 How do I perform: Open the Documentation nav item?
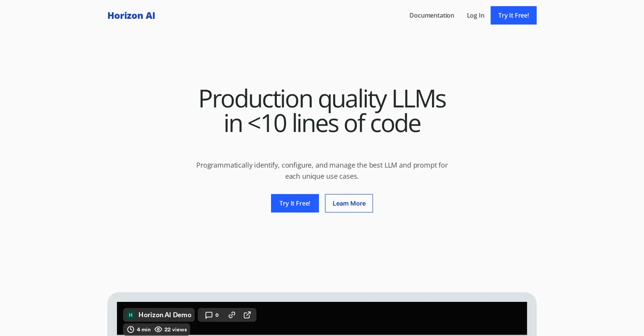[x=432, y=15]
